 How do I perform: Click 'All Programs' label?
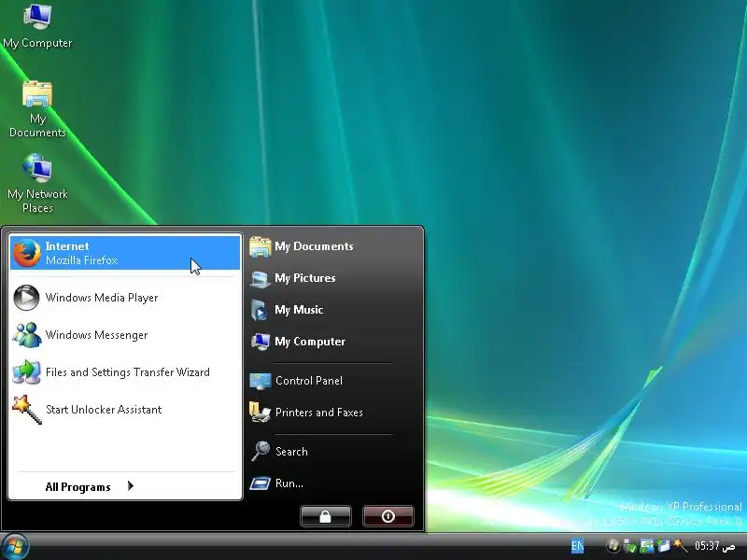(78, 486)
